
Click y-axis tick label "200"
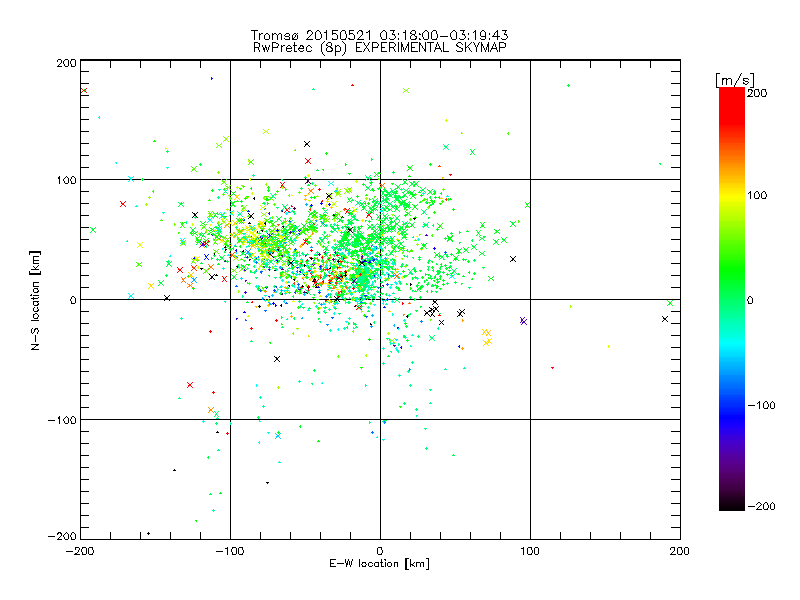[x=67, y=63]
